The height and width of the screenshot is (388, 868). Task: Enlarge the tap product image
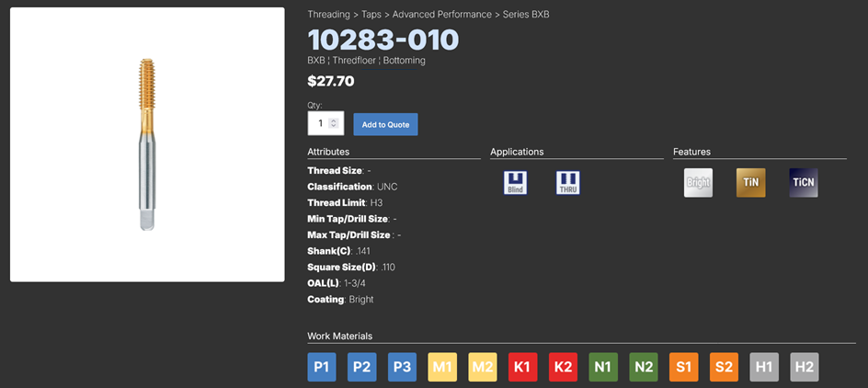[147, 144]
